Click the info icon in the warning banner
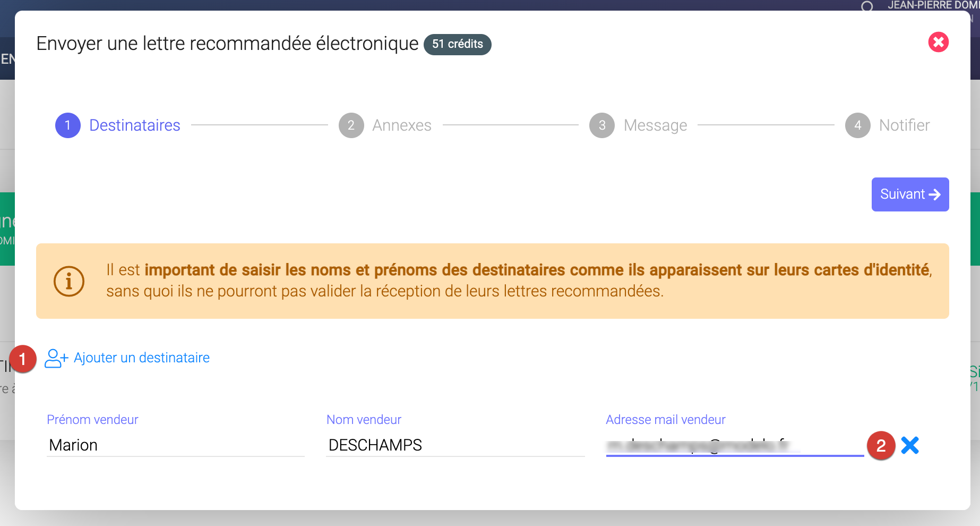 (x=69, y=281)
